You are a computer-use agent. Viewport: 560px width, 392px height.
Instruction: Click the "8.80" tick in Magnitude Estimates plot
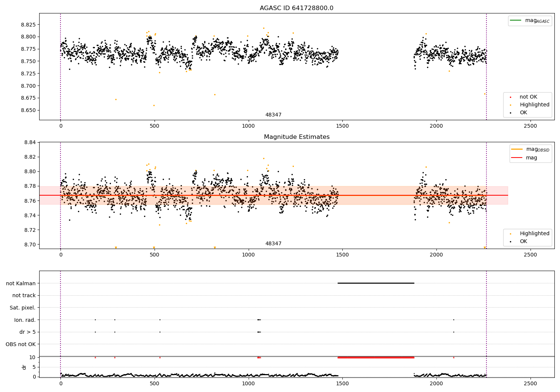point(30,172)
